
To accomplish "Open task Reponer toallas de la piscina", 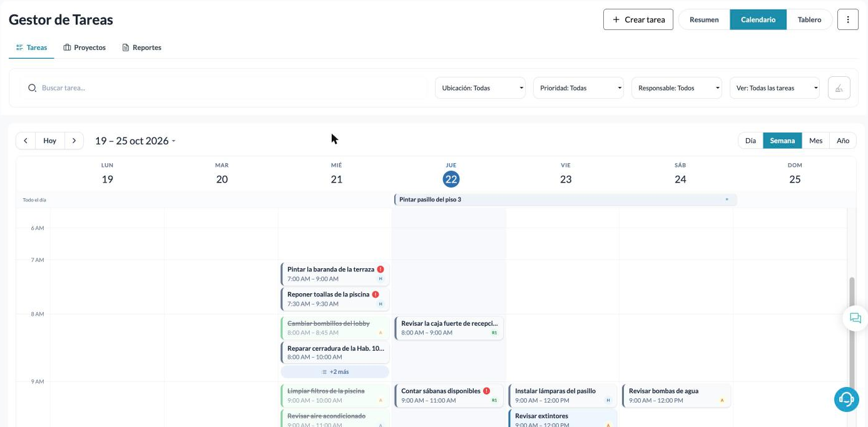I will click(335, 299).
